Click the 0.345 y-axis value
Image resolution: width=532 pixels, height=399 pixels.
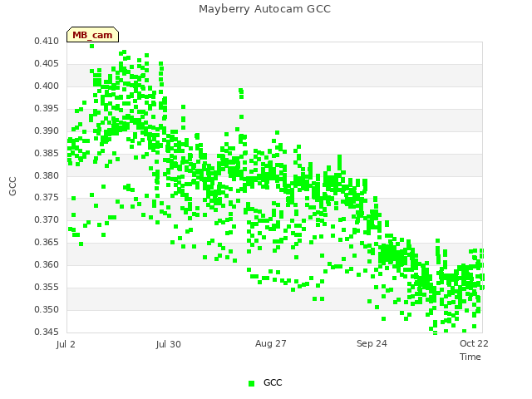(47, 332)
